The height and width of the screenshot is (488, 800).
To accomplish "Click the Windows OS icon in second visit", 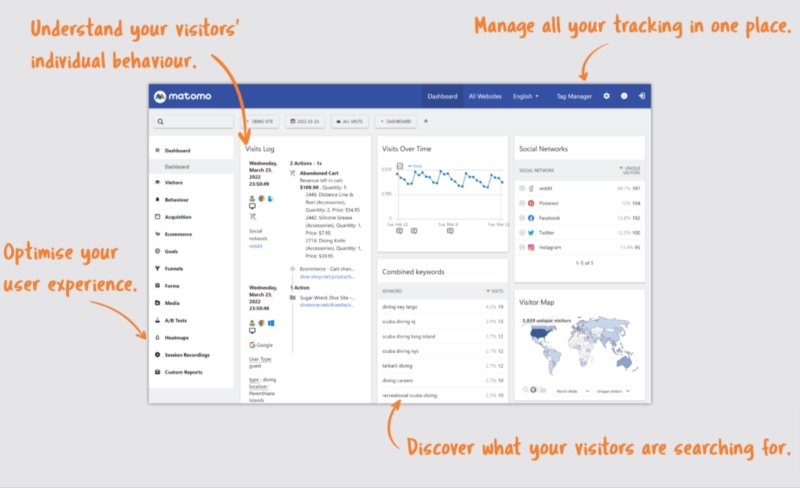I will [x=271, y=323].
